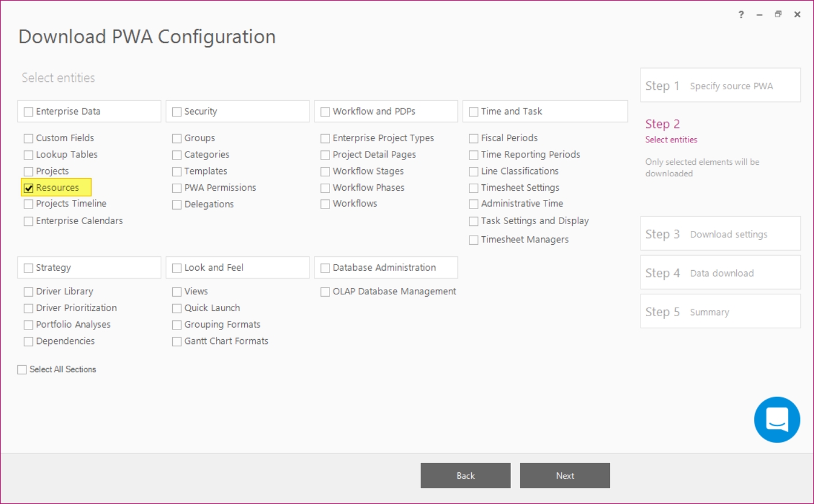Select the Views checkbox

click(177, 292)
